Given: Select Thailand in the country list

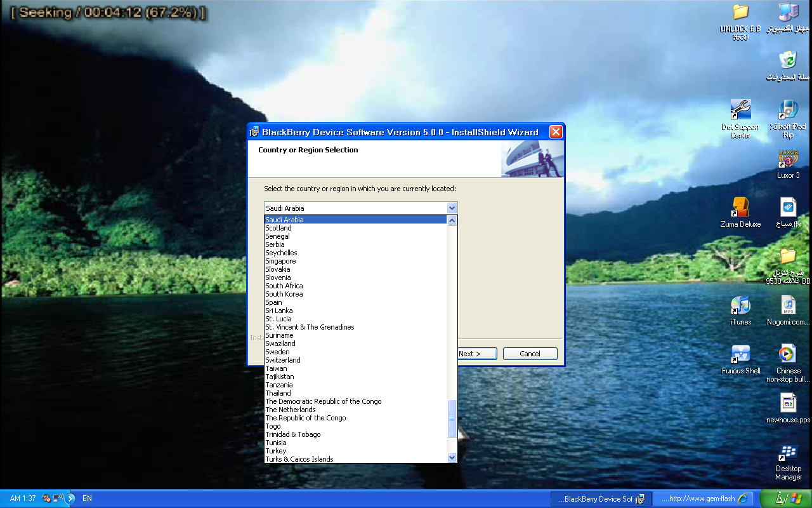Looking at the screenshot, I should pos(356,393).
